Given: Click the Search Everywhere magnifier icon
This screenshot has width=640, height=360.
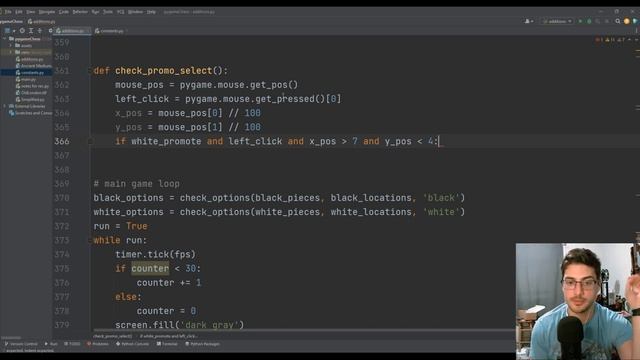Looking at the screenshot, I should [618, 21].
